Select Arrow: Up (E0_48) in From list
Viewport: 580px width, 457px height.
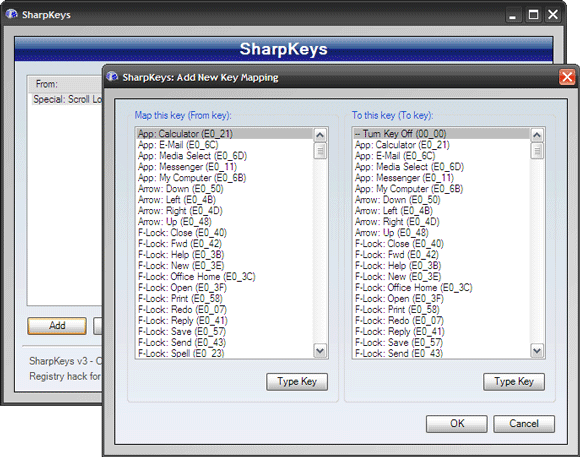coord(225,222)
